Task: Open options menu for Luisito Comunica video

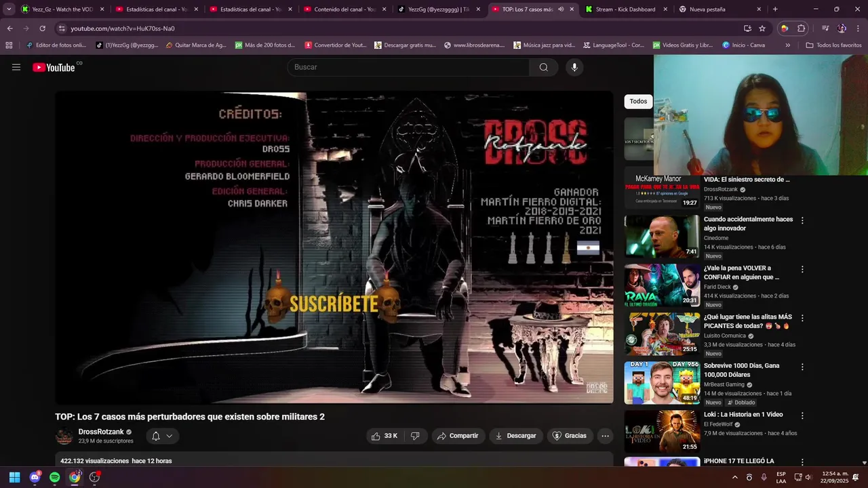Action: (802, 318)
